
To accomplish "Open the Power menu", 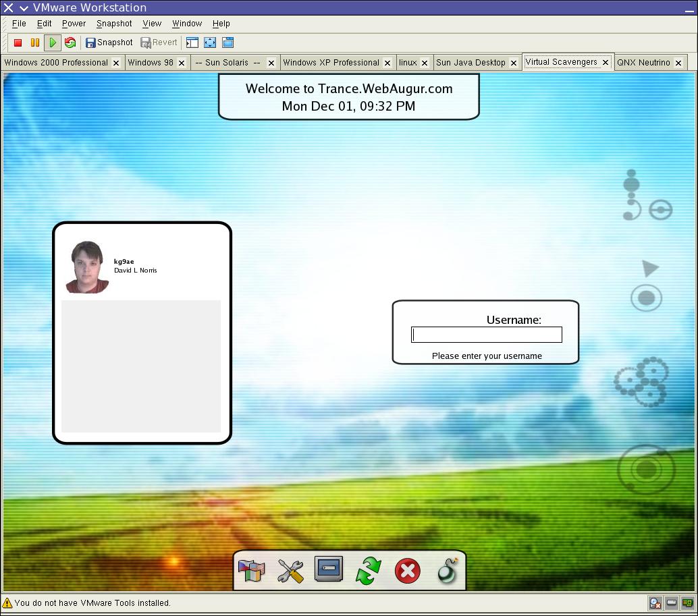I will point(74,24).
